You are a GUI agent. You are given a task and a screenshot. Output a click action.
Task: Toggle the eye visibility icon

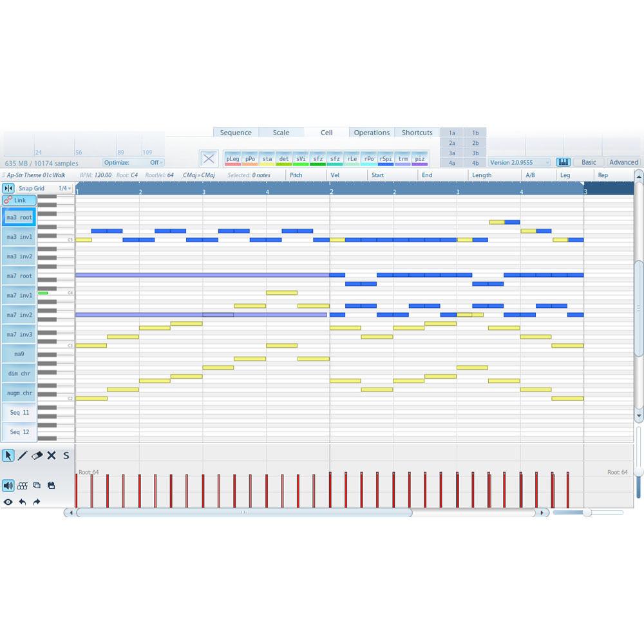click(x=8, y=502)
